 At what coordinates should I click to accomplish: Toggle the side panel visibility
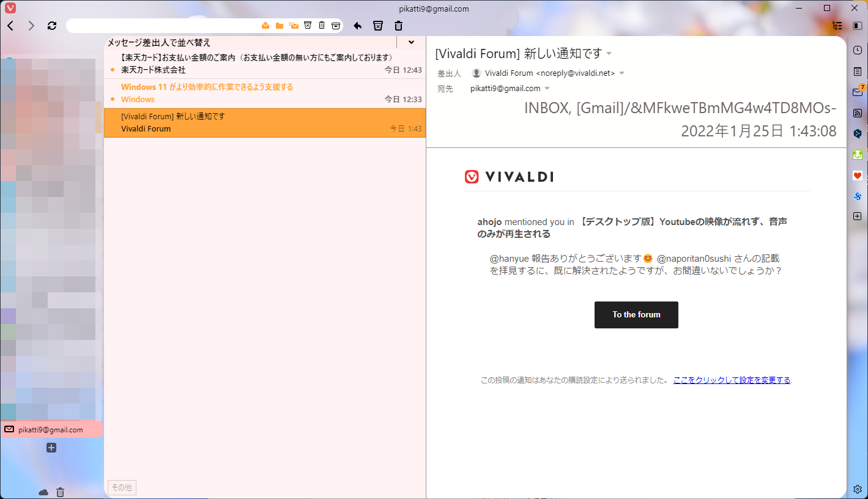[857, 26]
